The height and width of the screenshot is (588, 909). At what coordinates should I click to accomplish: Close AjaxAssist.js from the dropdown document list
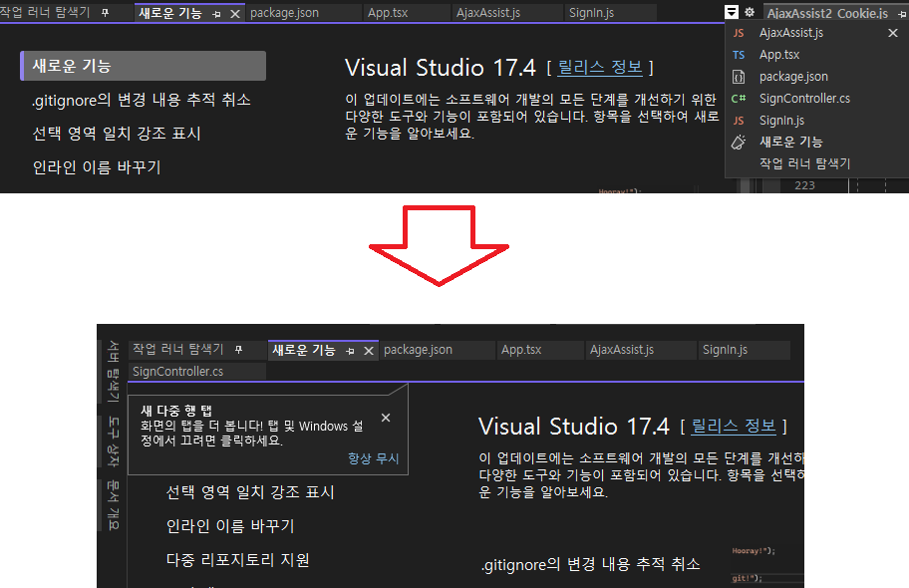[x=893, y=33]
